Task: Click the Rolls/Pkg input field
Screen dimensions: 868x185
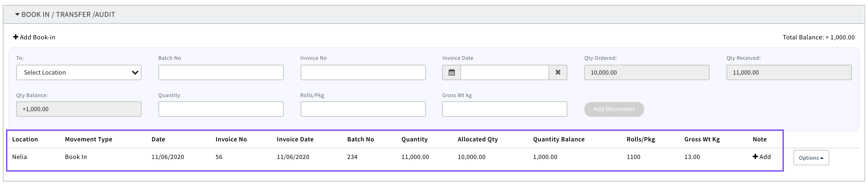Action: click(x=363, y=109)
